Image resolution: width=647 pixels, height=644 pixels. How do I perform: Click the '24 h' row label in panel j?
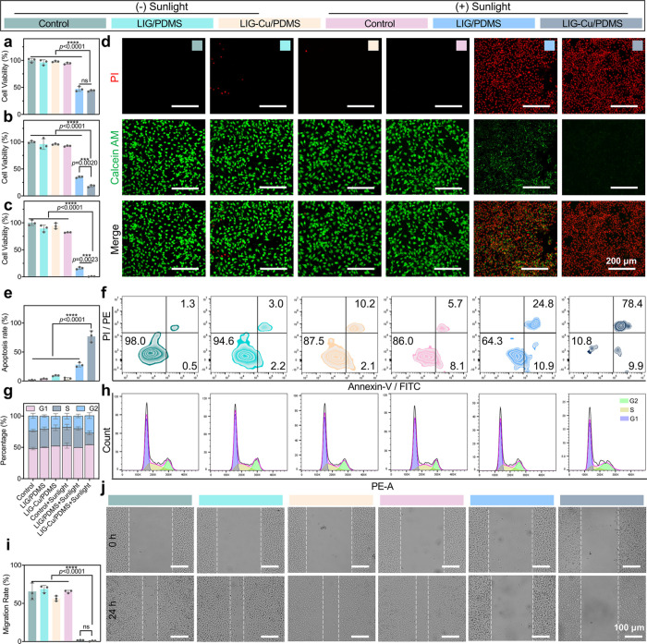113,609
